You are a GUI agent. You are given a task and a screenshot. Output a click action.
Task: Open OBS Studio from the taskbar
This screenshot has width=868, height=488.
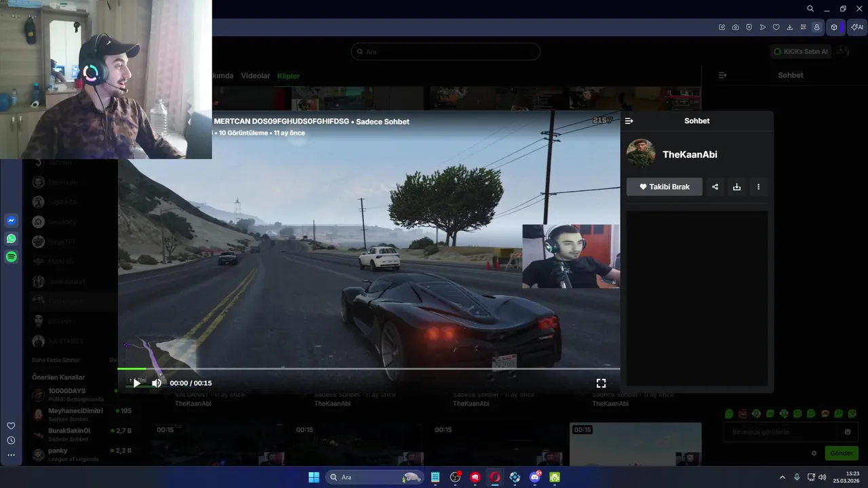(455, 477)
